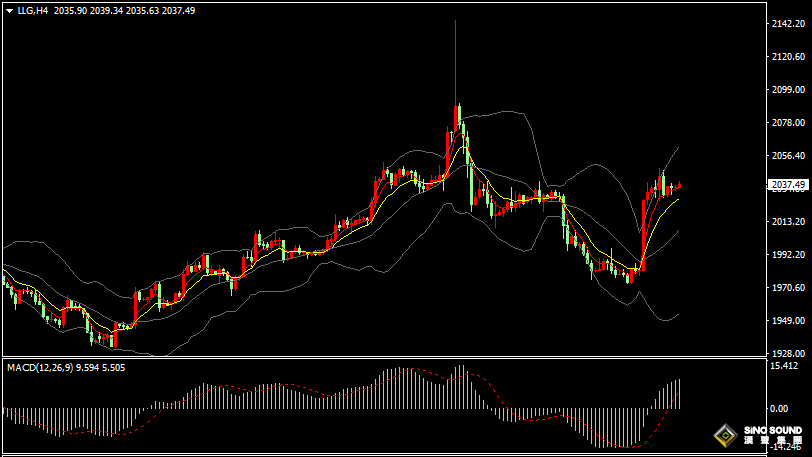
Task: Select price scale value 2078.00
Action: tap(788, 123)
